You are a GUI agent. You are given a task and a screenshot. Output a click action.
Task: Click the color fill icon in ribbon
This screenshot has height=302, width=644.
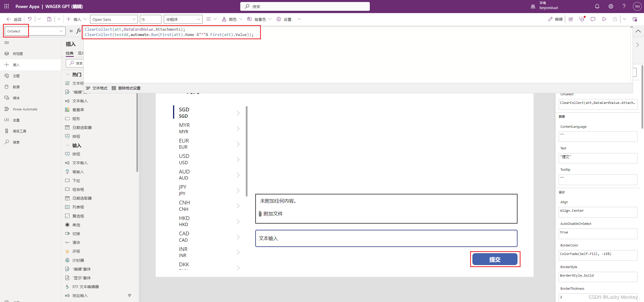pyautogui.click(x=250, y=19)
